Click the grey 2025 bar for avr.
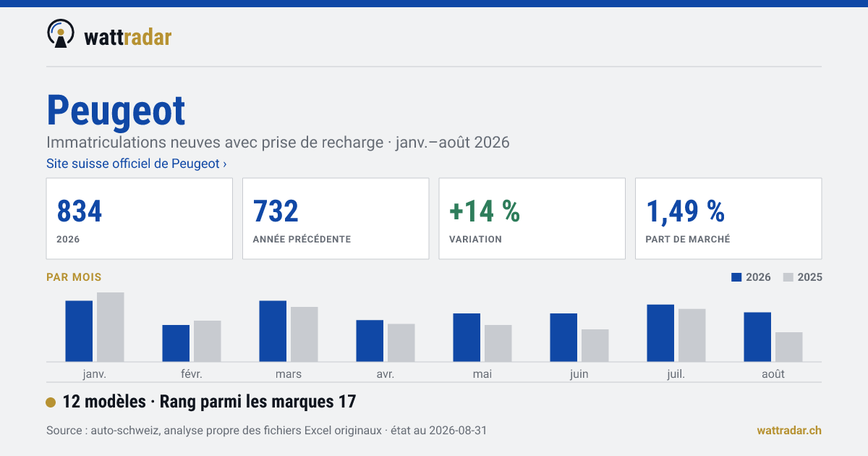Screen dimensions: 868x456 [x=401, y=342]
